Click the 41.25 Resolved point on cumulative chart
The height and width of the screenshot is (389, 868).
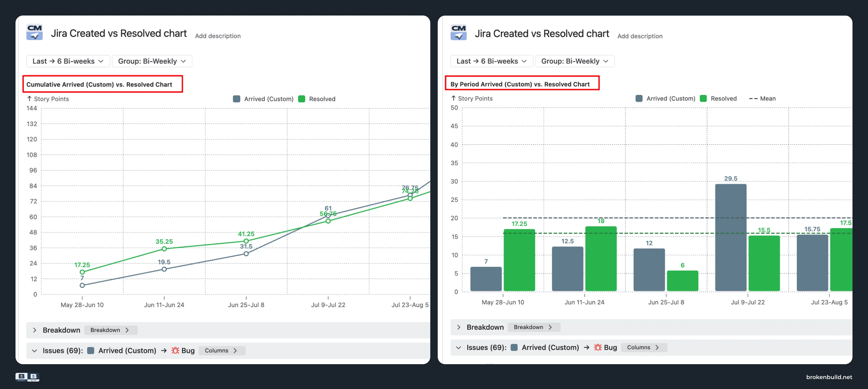click(x=246, y=241)
